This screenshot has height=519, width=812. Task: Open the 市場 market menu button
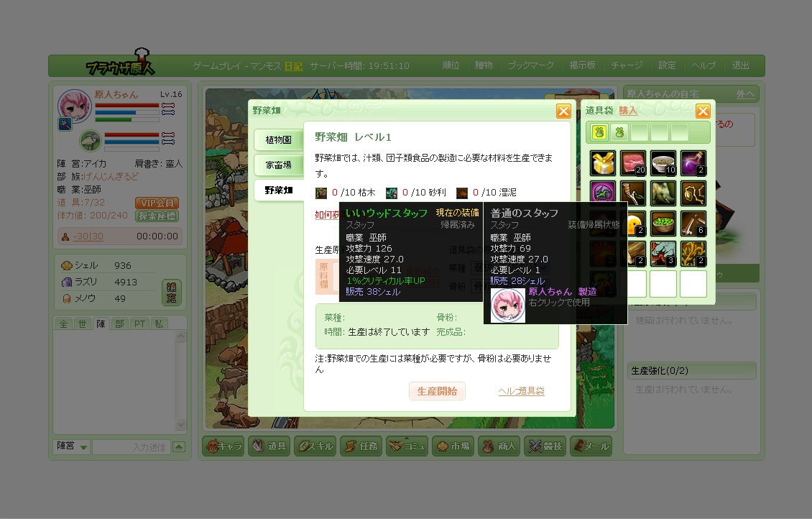click(x=453, y=446)
